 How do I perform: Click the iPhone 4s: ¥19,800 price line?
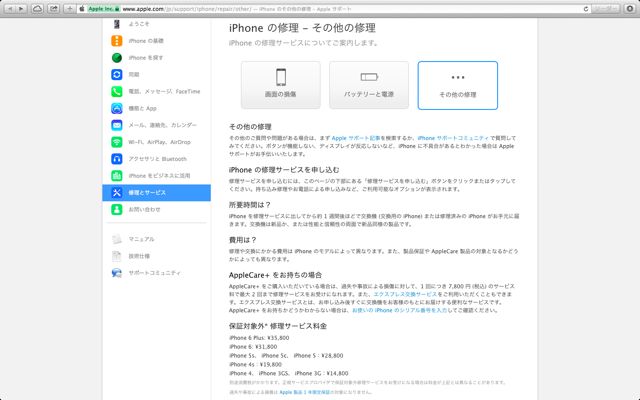[x=256, y=364]
